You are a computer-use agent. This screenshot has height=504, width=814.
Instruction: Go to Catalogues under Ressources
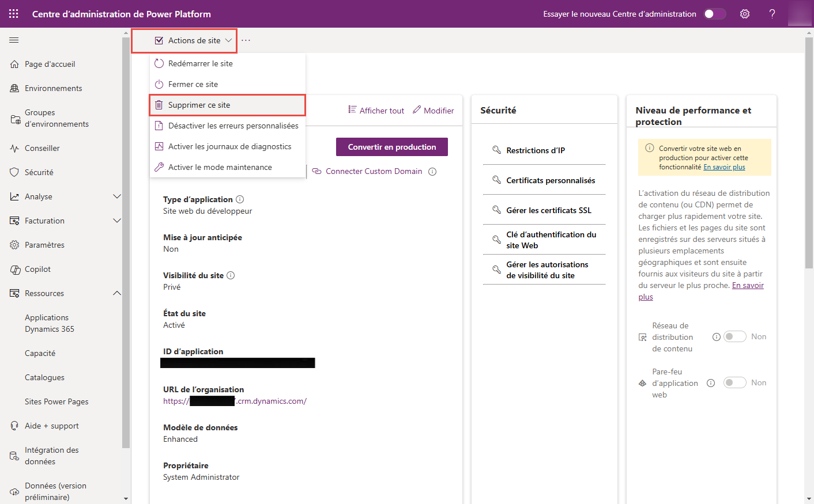pyautogui.click(x=44, y=377)
